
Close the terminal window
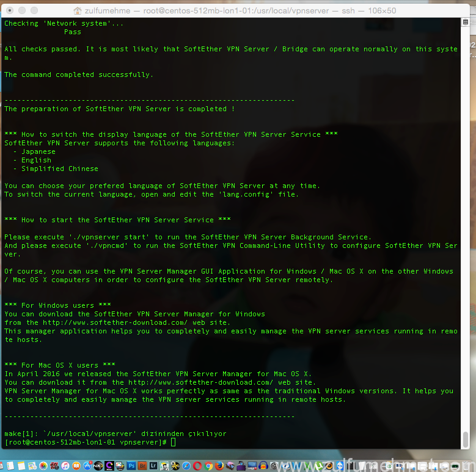tap(10, 10)
